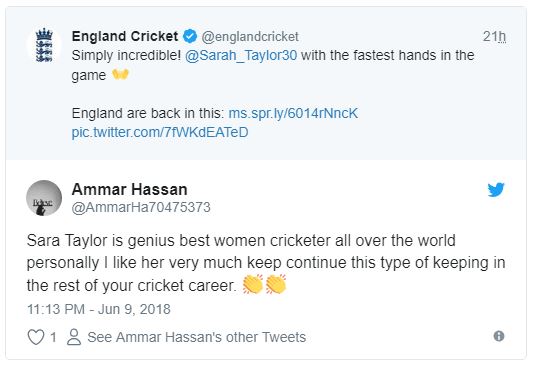Click the raised hands emoji after 'game'
The height and width of the screenshot is (370, 541).
(x=120, y=74)
